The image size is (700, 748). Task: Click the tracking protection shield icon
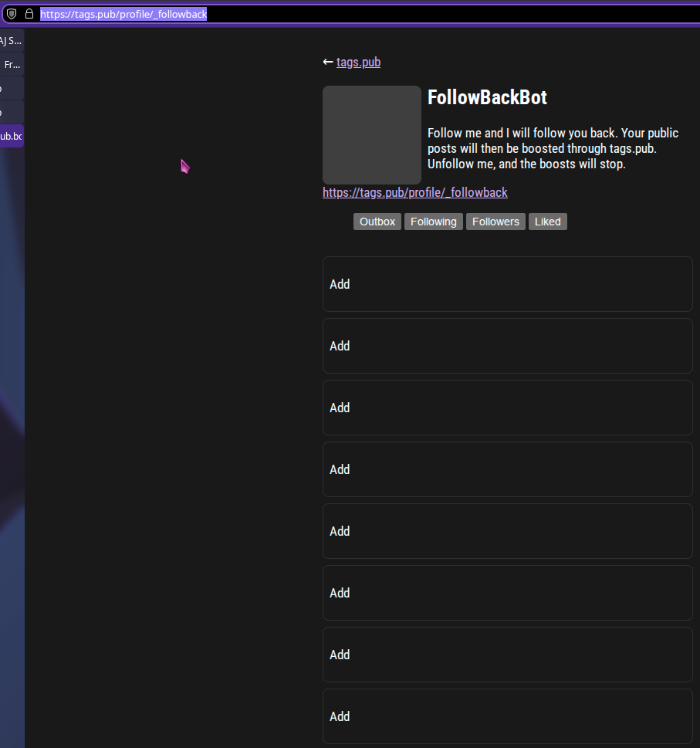(12, 13)
